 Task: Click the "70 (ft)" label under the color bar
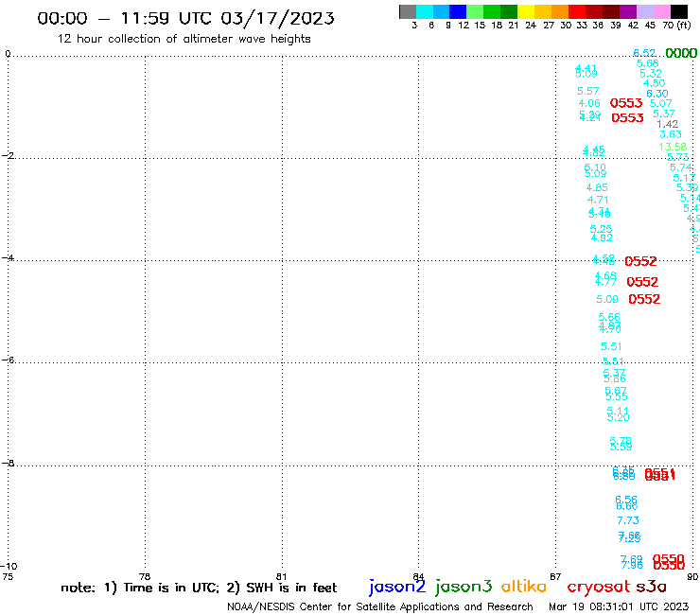[x=676, y=25]
